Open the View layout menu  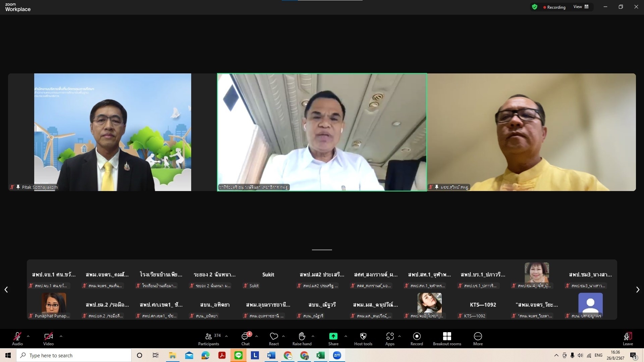(x=581, y=7)
